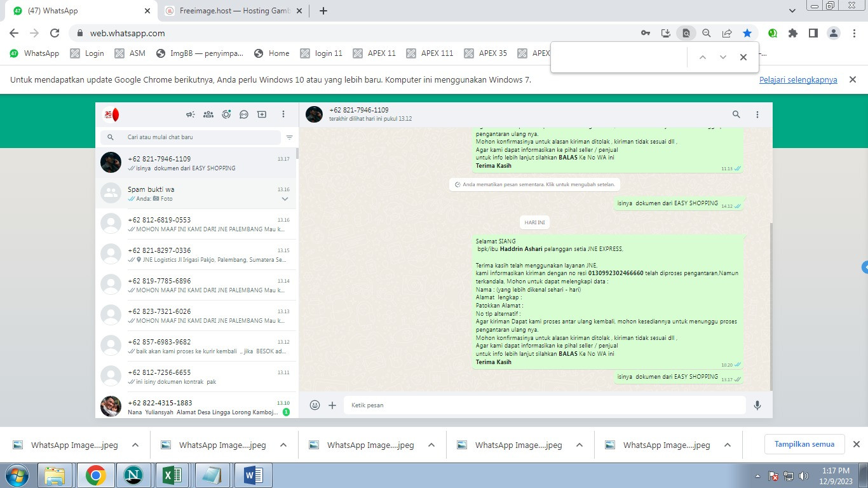Viewport: 868px width, 488px height.
Task: Click 'Tampilkan semua' downloads button
Action: 804,444
